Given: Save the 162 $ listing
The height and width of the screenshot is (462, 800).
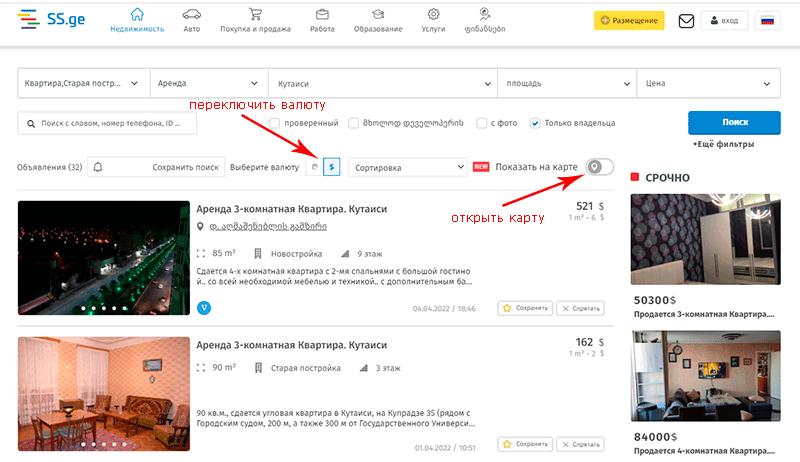Looking at the screenshot, I should tap(525, 444).
